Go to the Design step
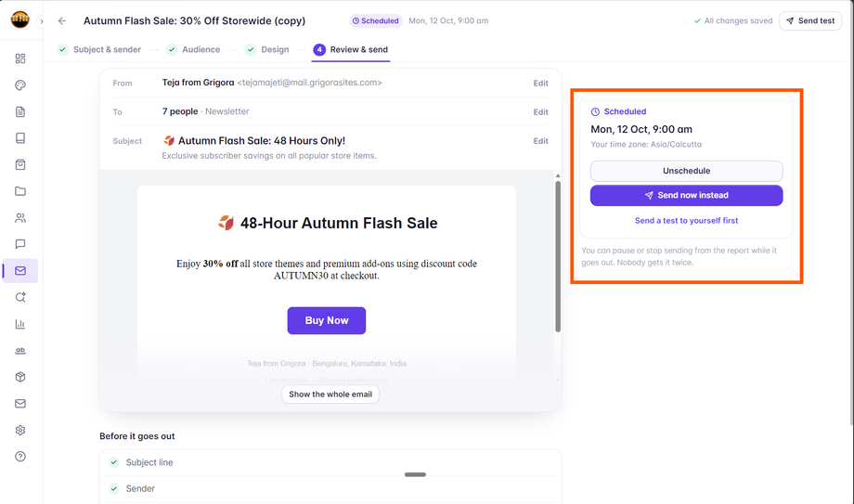The image size is (854, 504). 267,49
